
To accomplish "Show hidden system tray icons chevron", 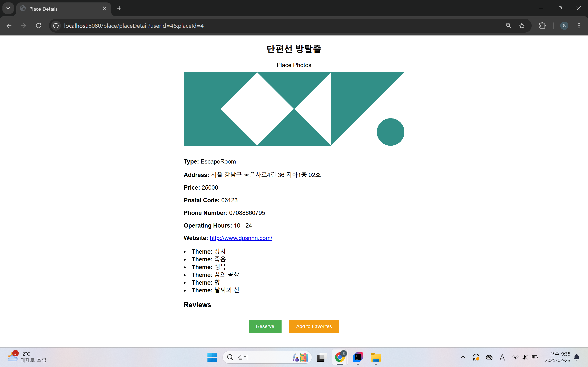I will point(463,357).
